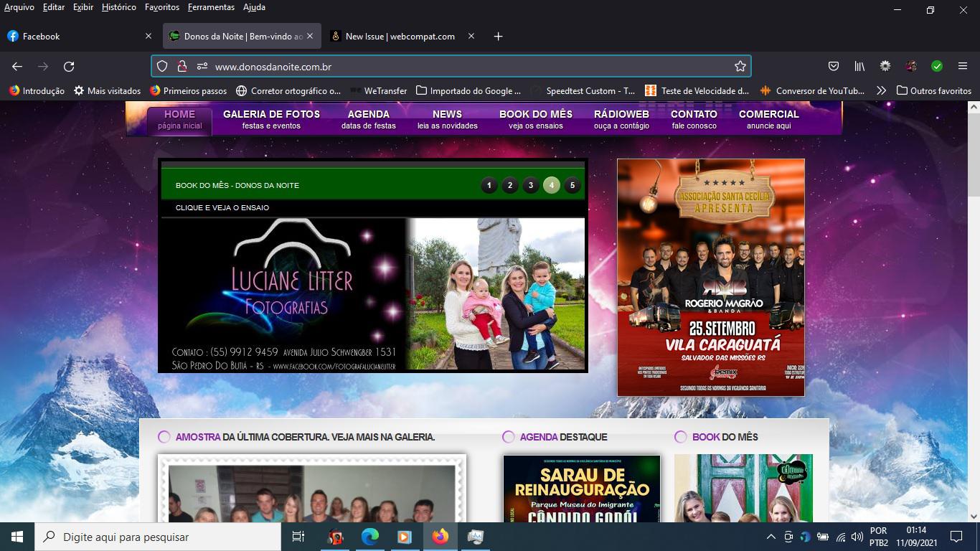The height and width of the screenshot is (551, 980).
Task: Open Task View on the taskbar
Action: [298, 537]
